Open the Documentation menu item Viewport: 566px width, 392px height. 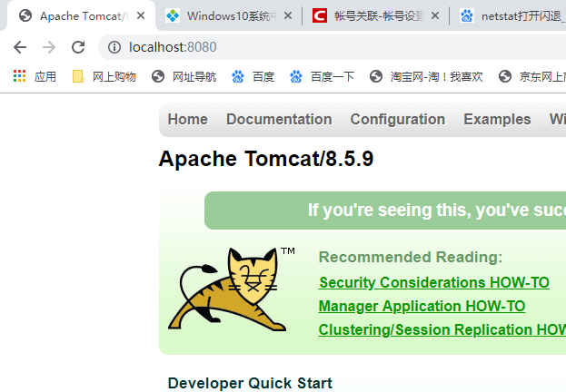[x=279, y=120]
